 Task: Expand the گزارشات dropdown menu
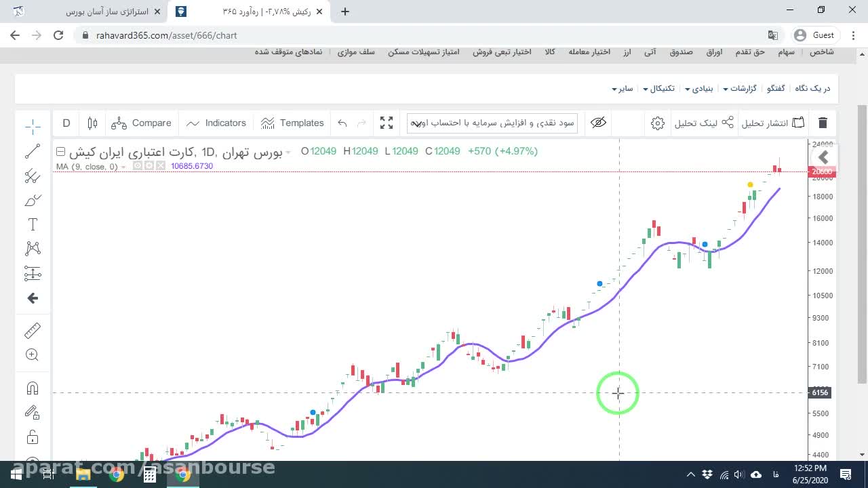[739, 89]
